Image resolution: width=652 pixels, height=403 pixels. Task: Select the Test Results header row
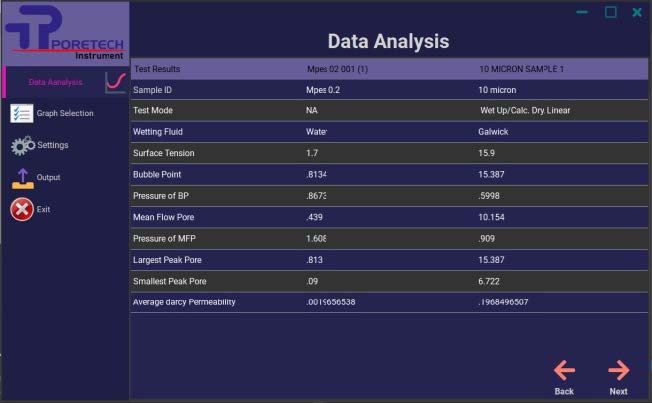pyautogui.click(x=157, y=69)
